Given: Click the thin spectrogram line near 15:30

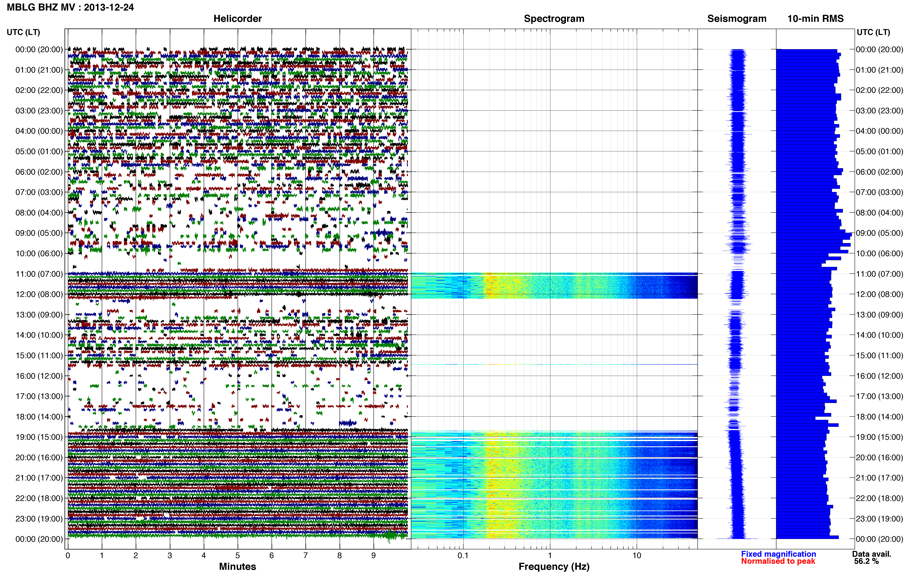Looking at the screenshot, I should 554,364.
